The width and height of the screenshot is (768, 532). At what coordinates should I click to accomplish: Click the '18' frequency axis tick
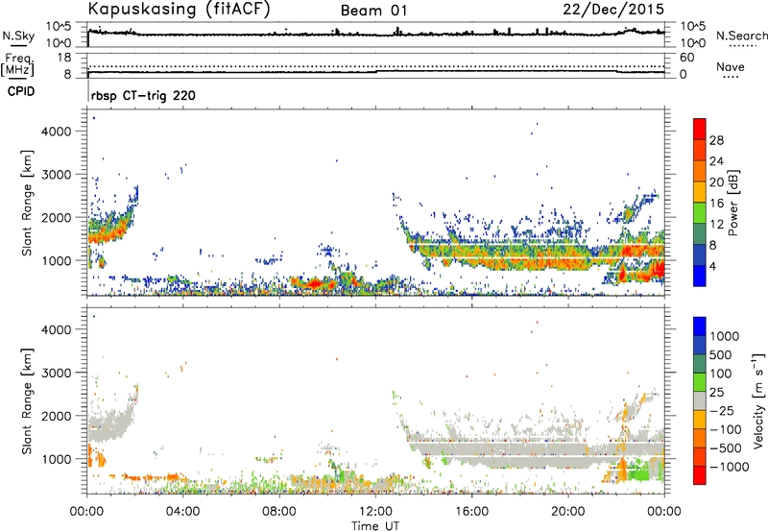click(x=64, y=58)
